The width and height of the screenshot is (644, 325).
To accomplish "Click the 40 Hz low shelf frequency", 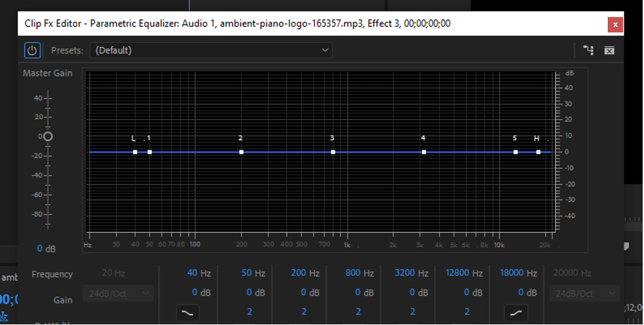I will click(x=199, y=273).
